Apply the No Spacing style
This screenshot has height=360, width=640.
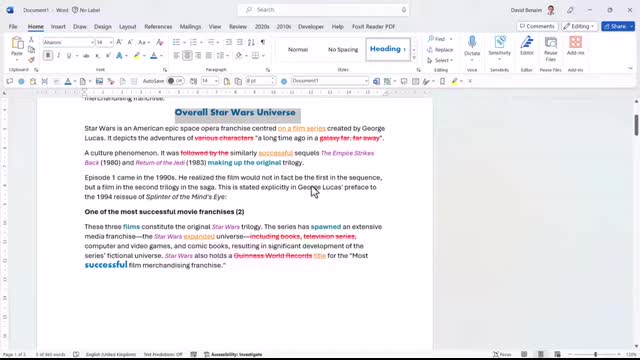pyautogui.click(x=343, y=49)
